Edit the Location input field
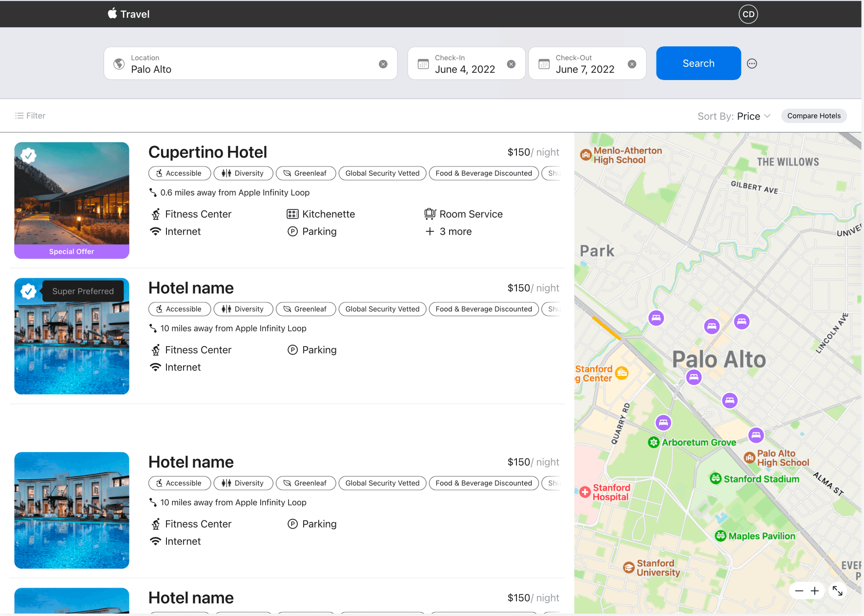 point(250,63)
